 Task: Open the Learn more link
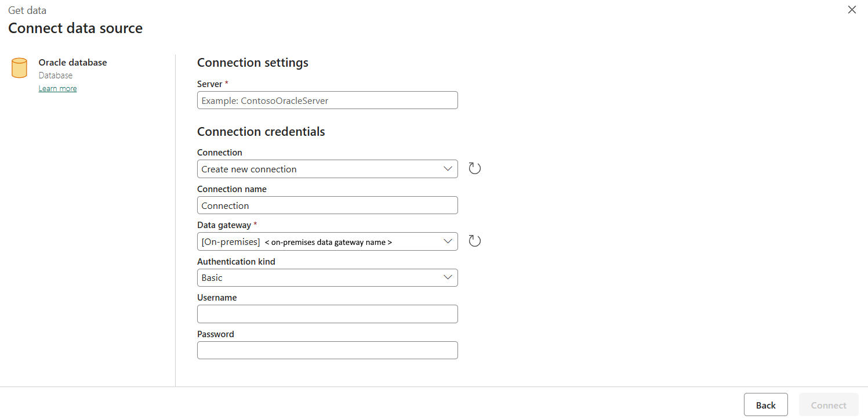tap(57, 88)
